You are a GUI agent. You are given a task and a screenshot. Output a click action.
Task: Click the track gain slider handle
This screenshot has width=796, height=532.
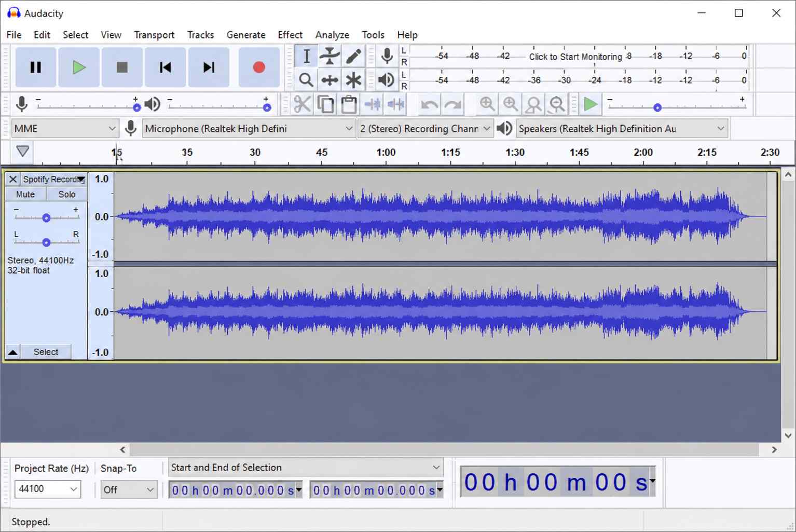point(46,218)
